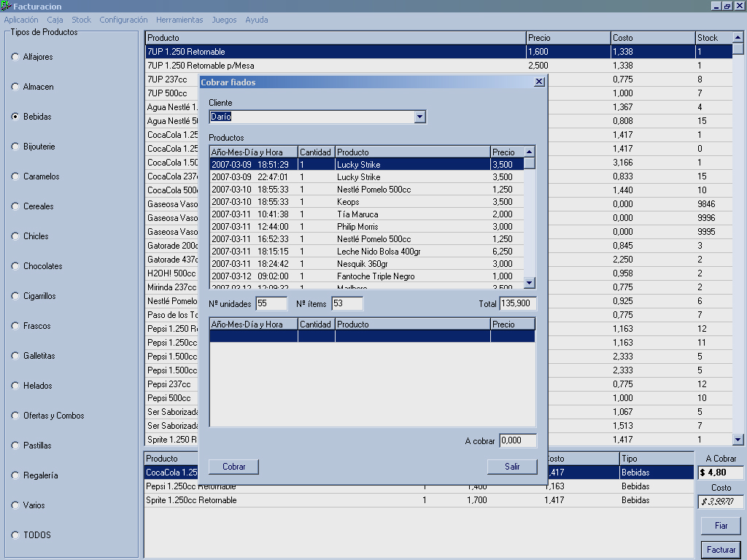The image size is (747, 560).
Task: Close the Cobrar fiados dialog
Action: click(539, 82)
